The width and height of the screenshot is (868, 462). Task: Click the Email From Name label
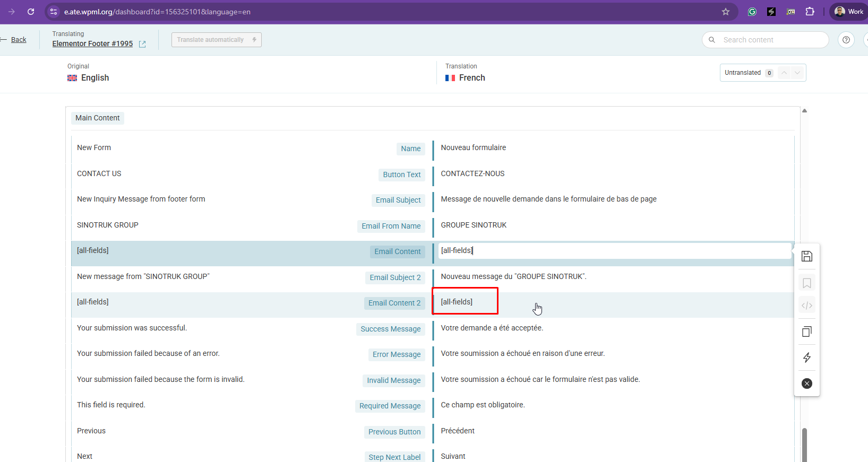391,226
